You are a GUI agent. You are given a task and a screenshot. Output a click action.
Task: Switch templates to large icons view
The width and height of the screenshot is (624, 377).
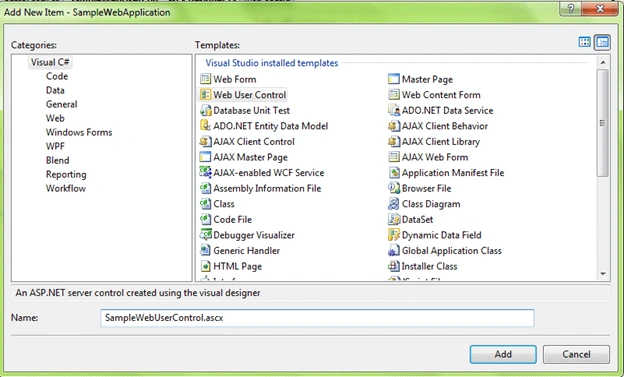point(585,42)
